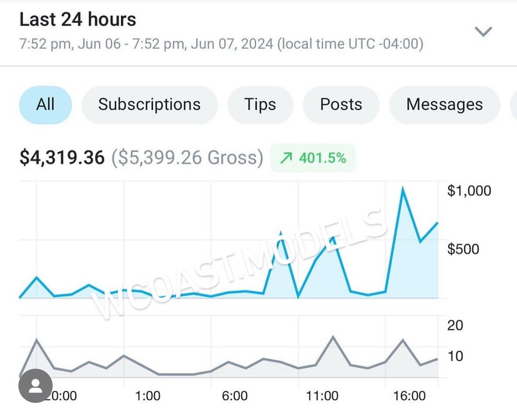Click the $4,319.36 net earnings total
This screenshot has height=420, width=517.
click(62, 158)
